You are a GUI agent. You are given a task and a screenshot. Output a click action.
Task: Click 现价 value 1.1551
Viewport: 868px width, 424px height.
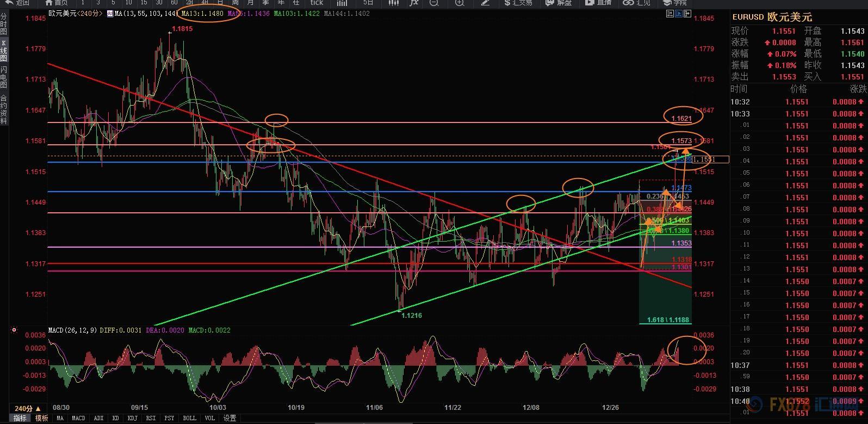point(784,31)
